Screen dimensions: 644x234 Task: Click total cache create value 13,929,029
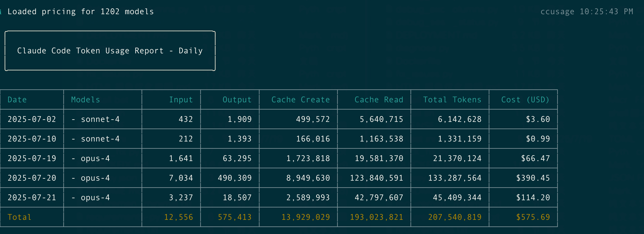point(306,217)
